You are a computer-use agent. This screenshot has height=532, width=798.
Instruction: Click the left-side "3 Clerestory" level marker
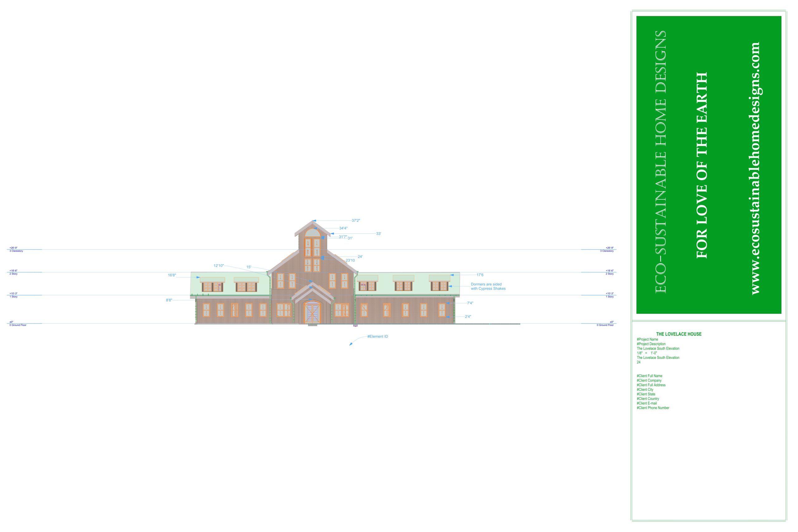click(x=16, y=251)
